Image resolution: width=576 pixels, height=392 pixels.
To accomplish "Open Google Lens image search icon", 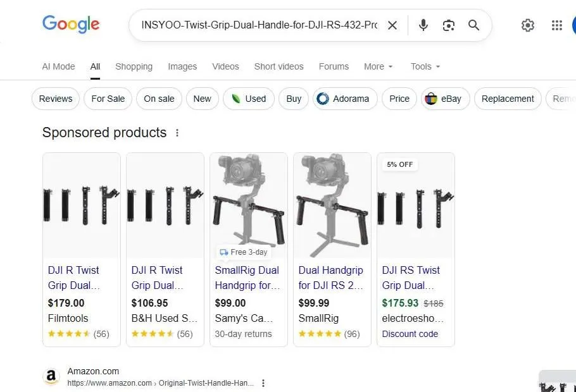I will [x=449, y=25].
